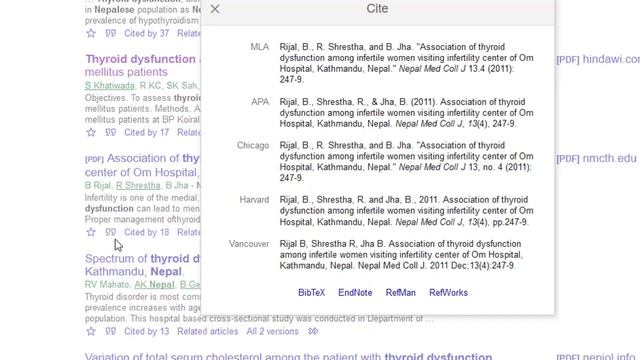Open author profile AK Nepal
The image size is (640, 360).
[154, 284]
